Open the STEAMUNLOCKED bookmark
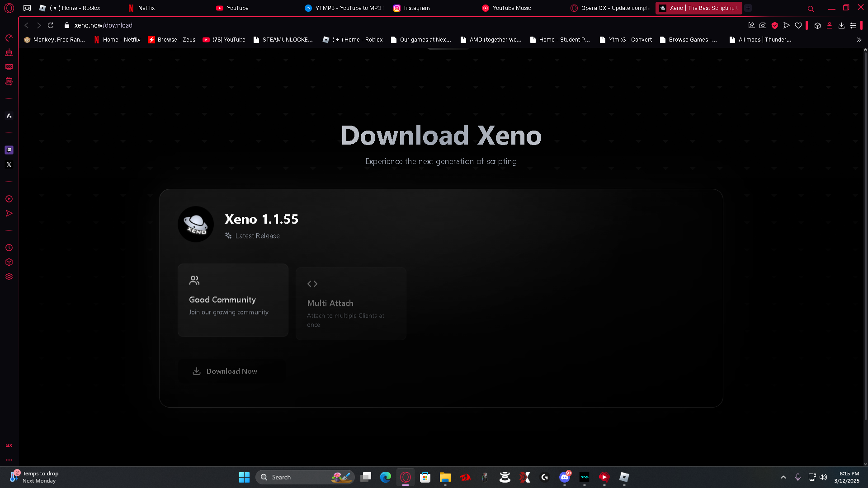This screenshot has width=868, height=488. pos(283,40)
